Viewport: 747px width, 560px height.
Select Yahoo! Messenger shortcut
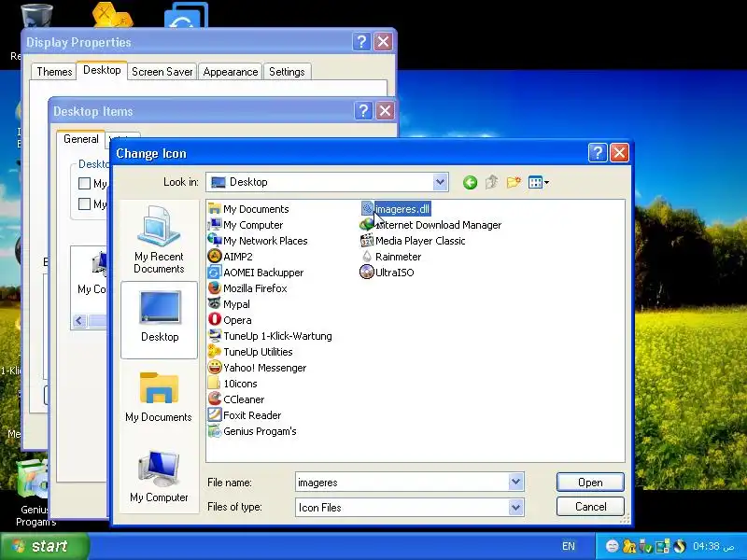258,368
